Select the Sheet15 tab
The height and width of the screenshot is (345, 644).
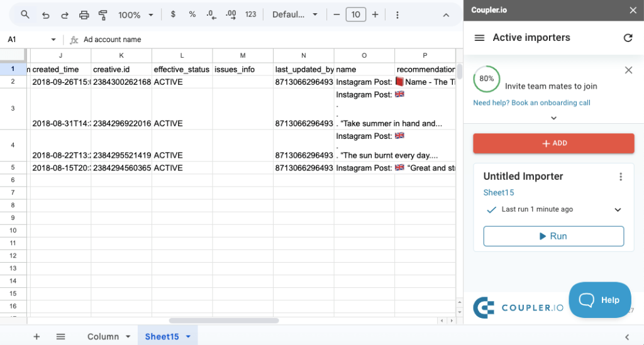tap(162, 336)
